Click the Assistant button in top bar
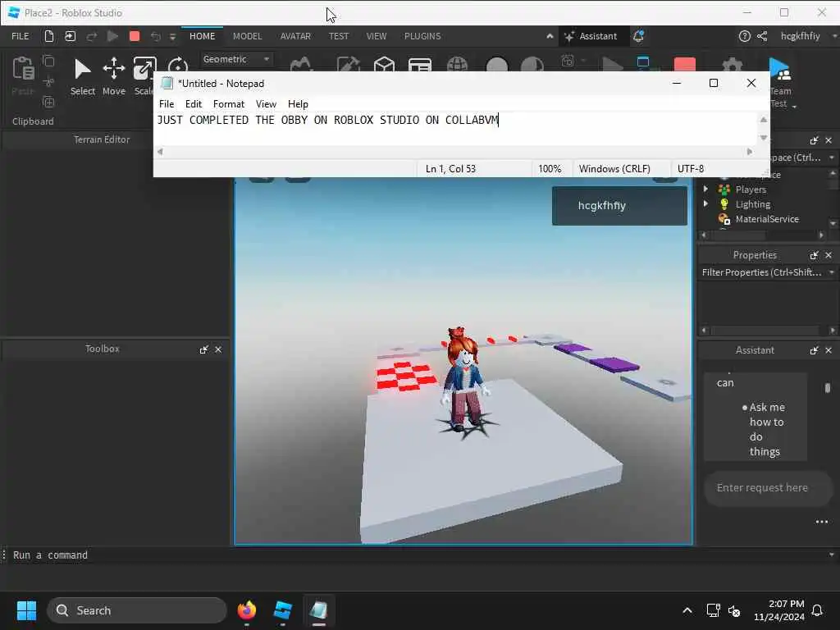 click(x=591, y=36)
